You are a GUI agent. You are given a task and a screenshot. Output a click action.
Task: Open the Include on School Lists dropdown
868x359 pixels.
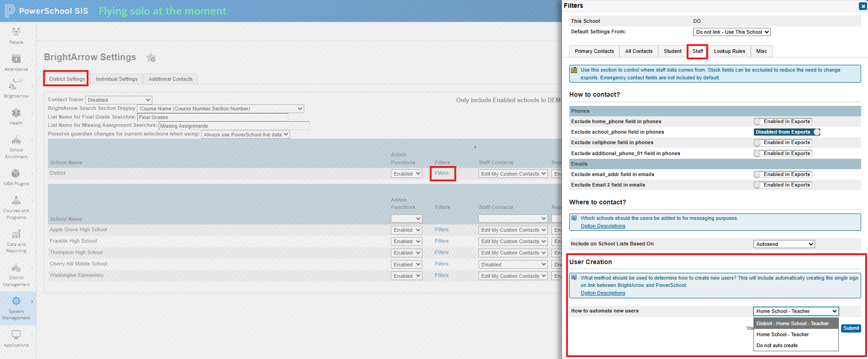pos(784,244)
